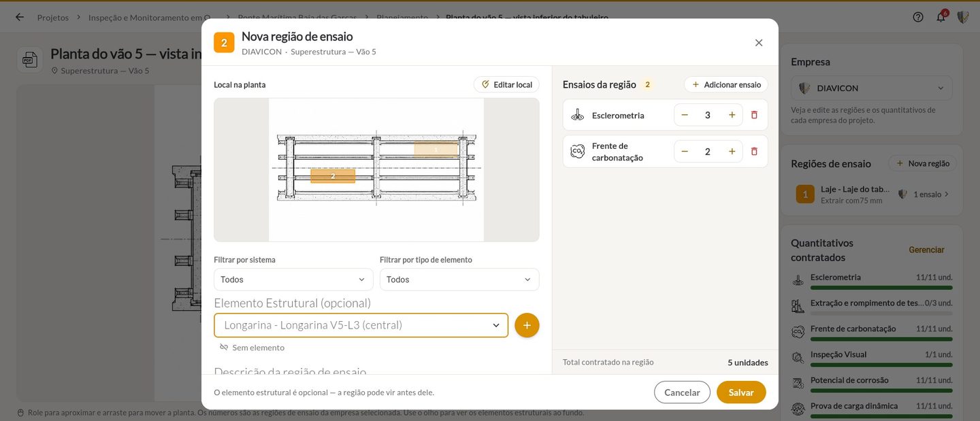
Task: Click the Frente de carbonatação CO2 icon
Action: pyautogui.click(x=577, y=151)
